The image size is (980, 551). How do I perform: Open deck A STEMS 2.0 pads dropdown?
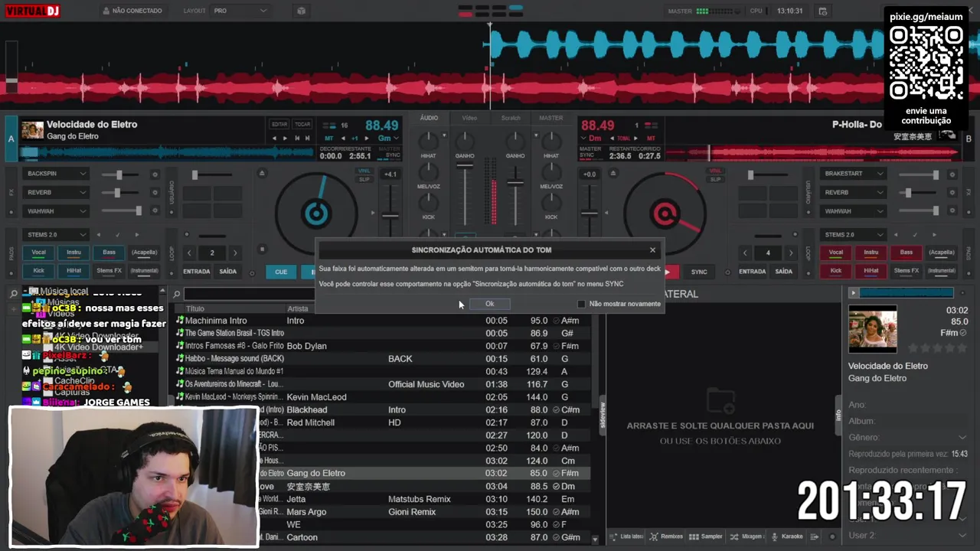click(56, 234)
